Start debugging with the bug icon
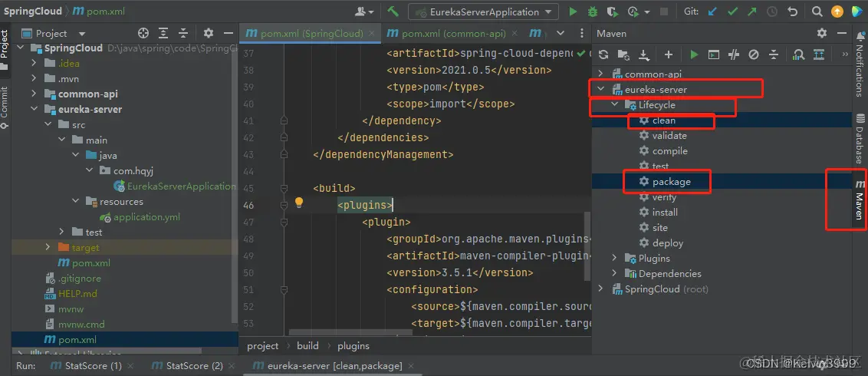This screenshot has width=868, height=376. tap(592, 11)
